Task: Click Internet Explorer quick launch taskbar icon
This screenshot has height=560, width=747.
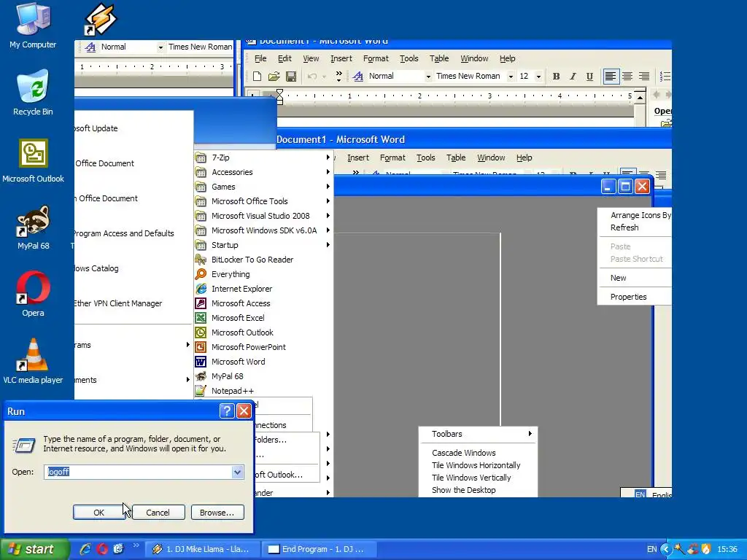Action: (85, 549)
